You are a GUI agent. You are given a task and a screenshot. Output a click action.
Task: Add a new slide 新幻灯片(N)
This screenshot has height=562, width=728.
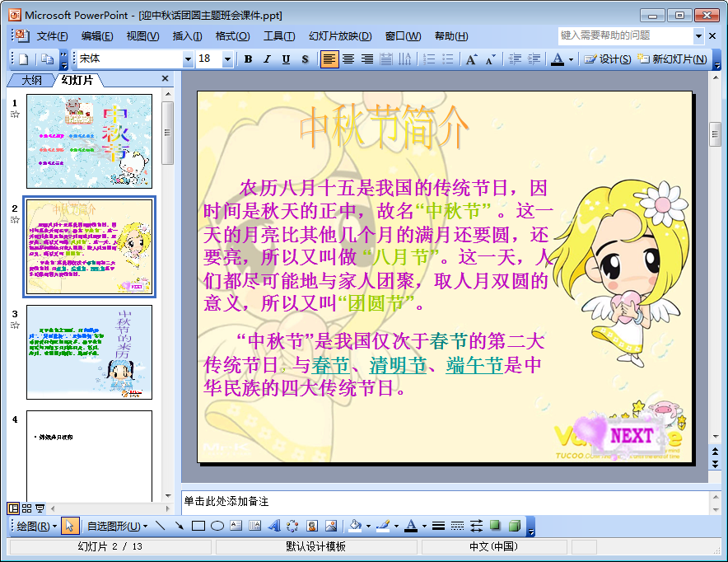673,59
